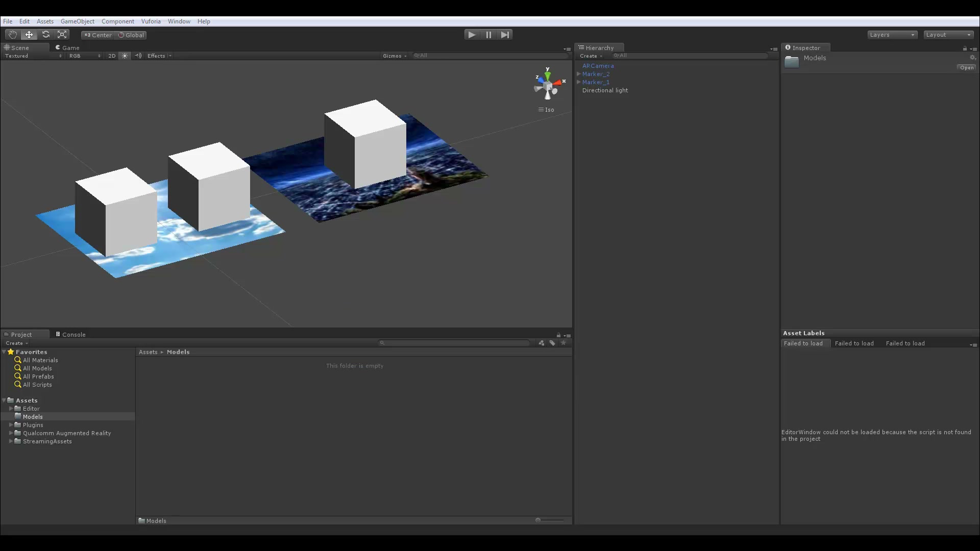980x551 pixels.
Task: Click the Inspector lock icon
Action: point(965,48)
